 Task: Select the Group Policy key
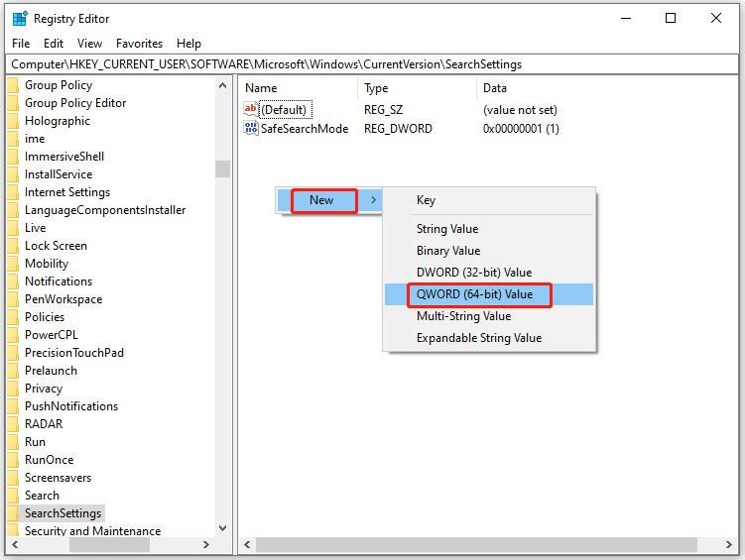pyautogui.click(x=59, y=85)
